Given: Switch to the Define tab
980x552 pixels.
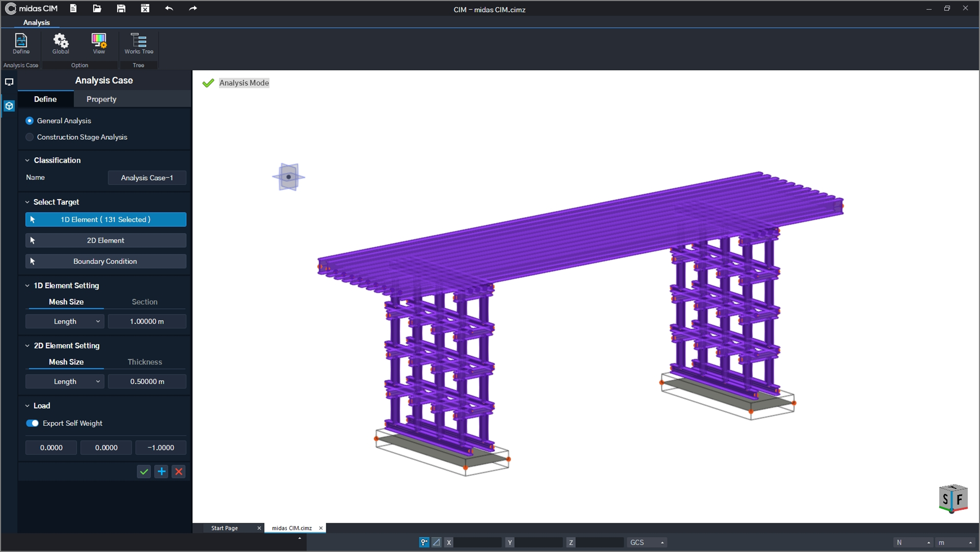Looking at the screenshot, I should [45, 99].
